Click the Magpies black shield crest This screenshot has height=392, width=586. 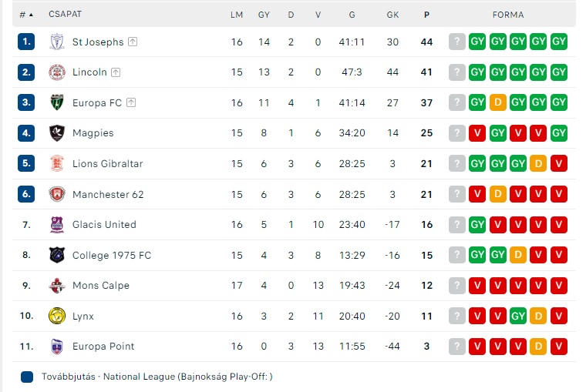57,133
